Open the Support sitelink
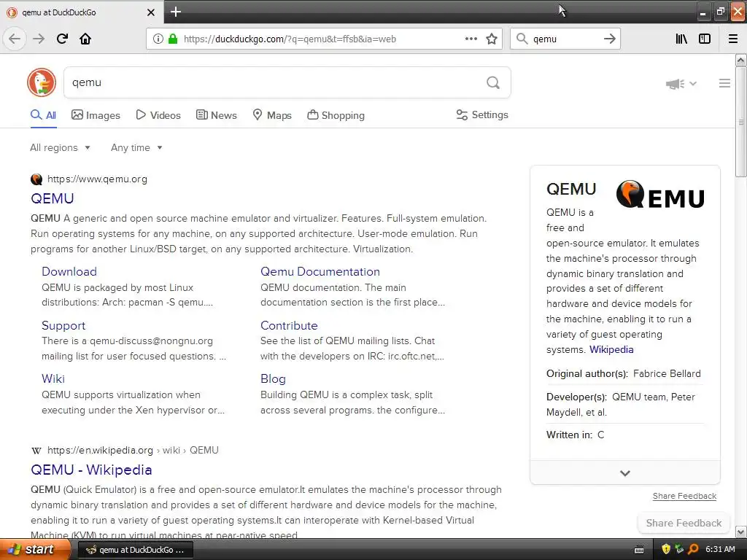Screen dimensions: 747x560 pyautogui.click(x=63, y=325)
